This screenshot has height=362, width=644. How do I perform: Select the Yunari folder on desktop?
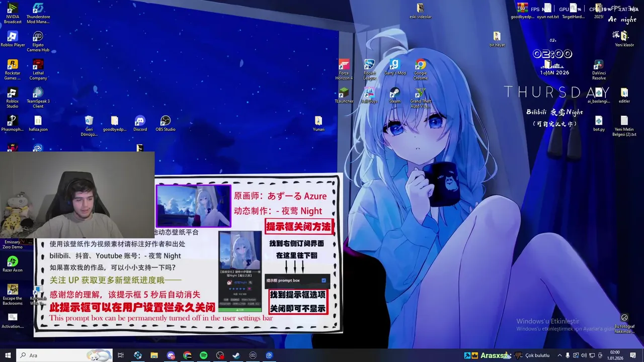coord(318,124)
